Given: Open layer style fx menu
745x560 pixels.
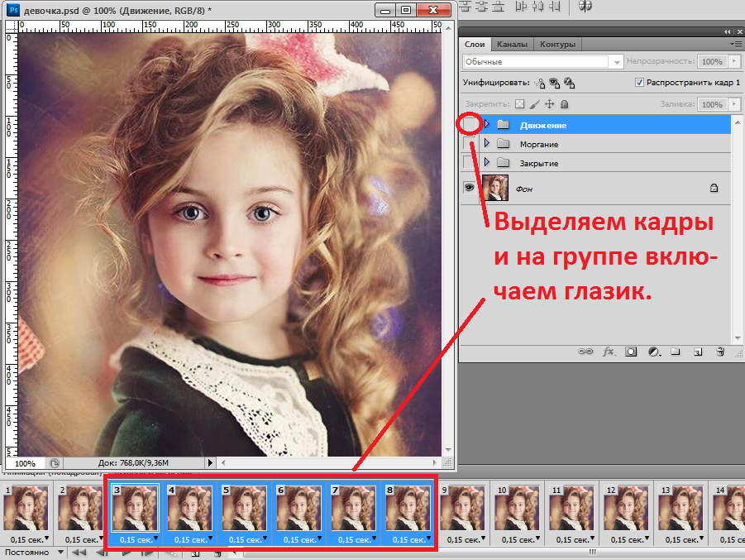Looking at the screenshot, I should [x=609, y=352].
